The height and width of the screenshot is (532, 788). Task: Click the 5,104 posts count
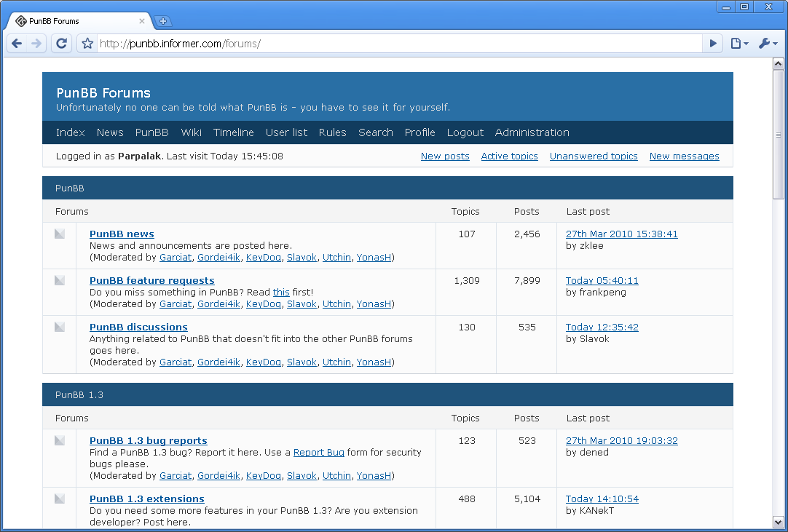(x=527, y=499)
